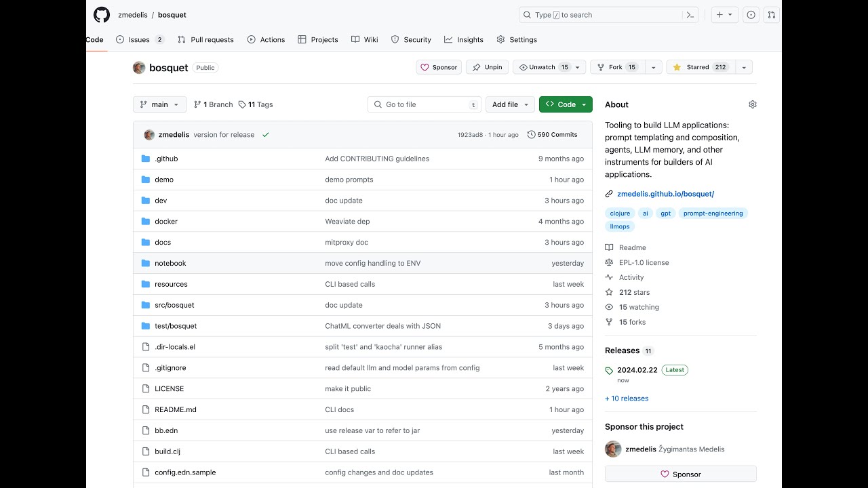Screen dimensions: 868x488
Task: Click the Sponsor button near repo title
Action: [x=439, y=67]
